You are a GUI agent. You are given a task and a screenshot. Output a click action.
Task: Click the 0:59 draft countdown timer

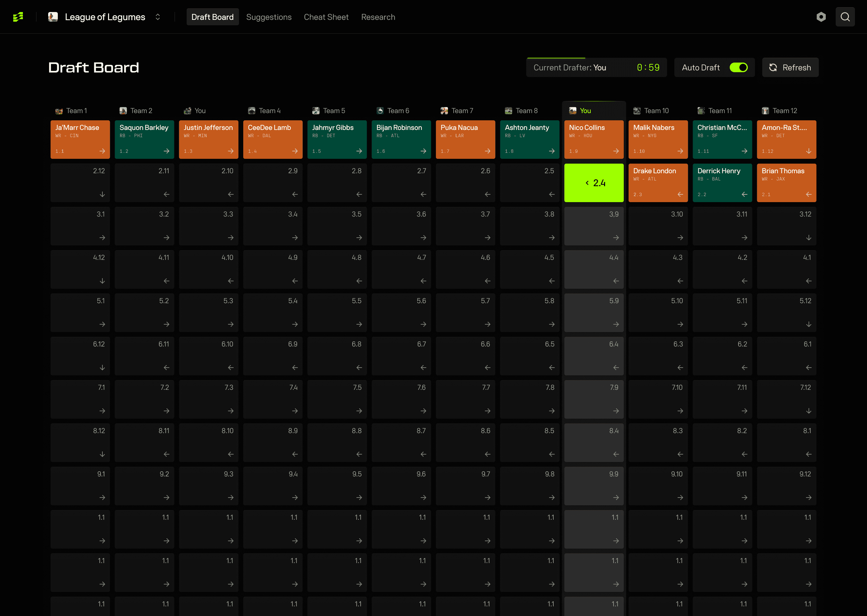(648, 67)
